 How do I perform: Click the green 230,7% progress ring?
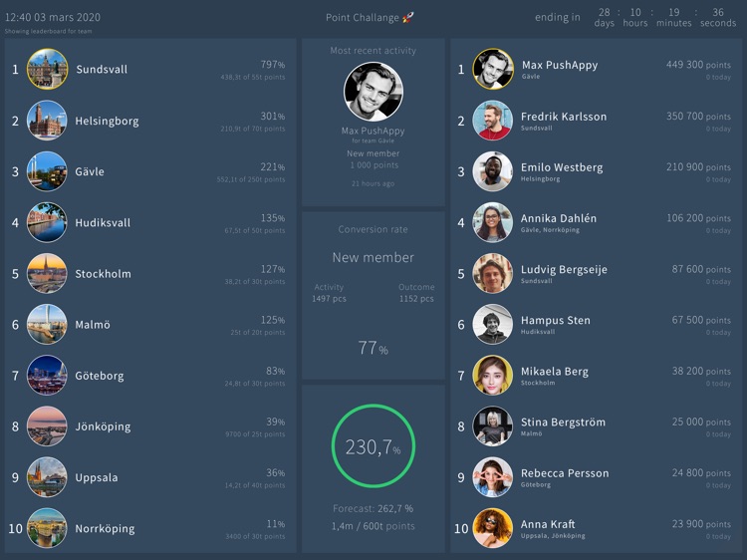click(x=373, y=446)
